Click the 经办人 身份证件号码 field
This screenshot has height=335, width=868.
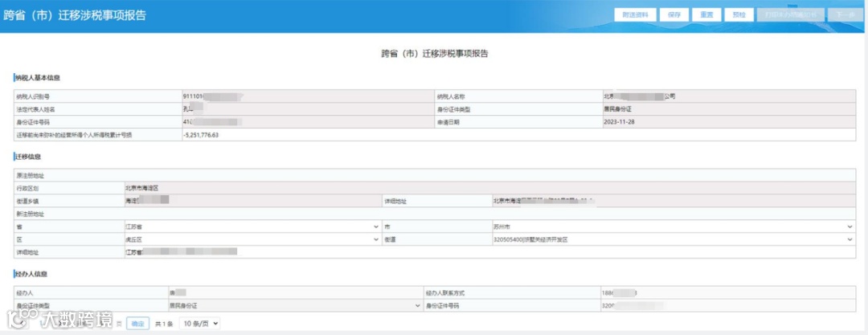(x=728, y=305)
